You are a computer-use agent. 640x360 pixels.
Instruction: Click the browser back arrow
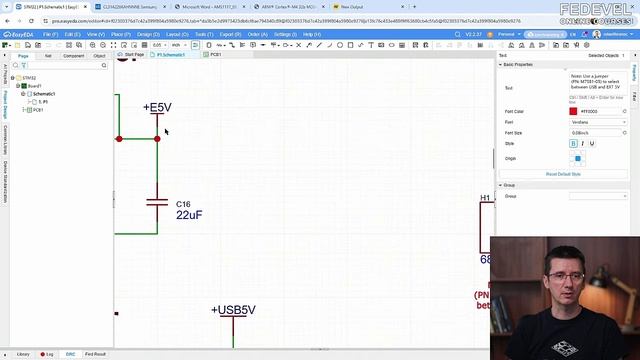(7, 21)
